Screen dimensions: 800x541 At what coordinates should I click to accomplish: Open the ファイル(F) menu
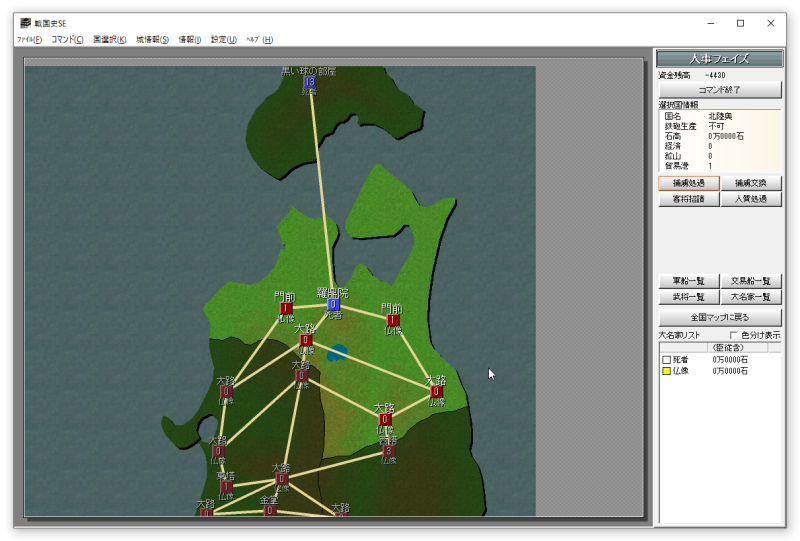pyautogui.click(x=29, y=39)
